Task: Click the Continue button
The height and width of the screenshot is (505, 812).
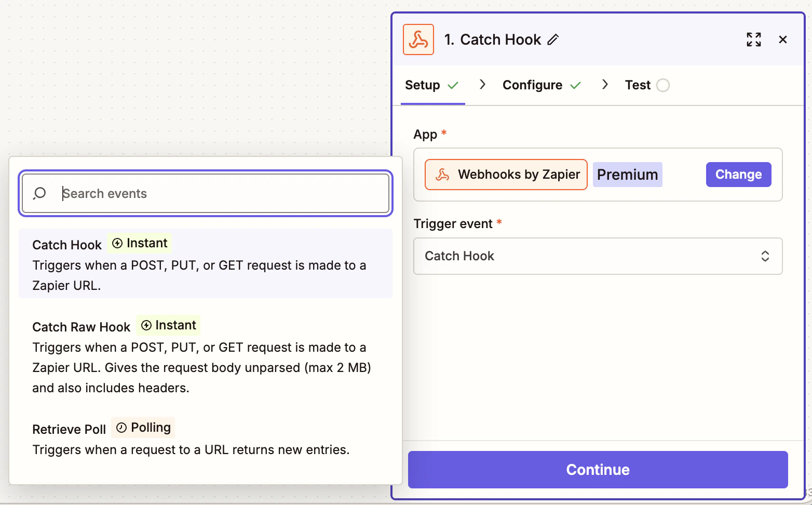Action: [598, 470]
